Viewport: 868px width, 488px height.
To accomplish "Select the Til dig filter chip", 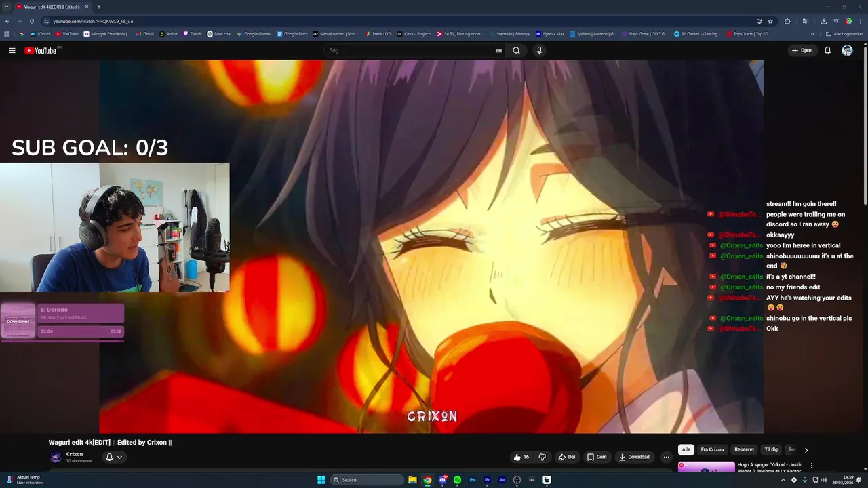I will (x=771, y=449).
